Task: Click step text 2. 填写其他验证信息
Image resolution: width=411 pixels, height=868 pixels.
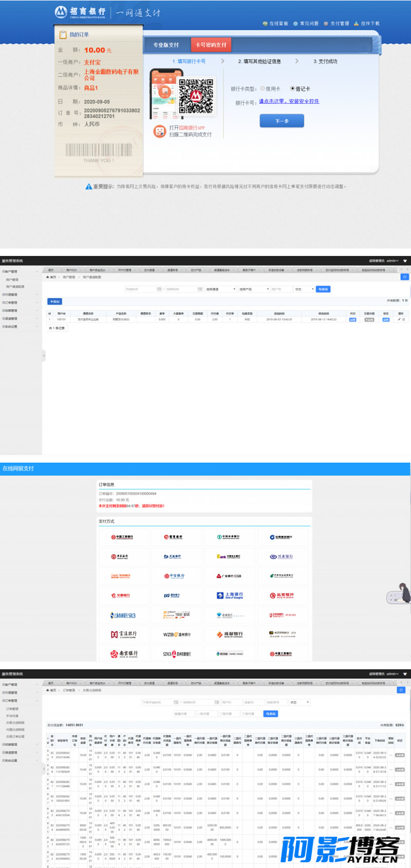Action: (259, 61)
